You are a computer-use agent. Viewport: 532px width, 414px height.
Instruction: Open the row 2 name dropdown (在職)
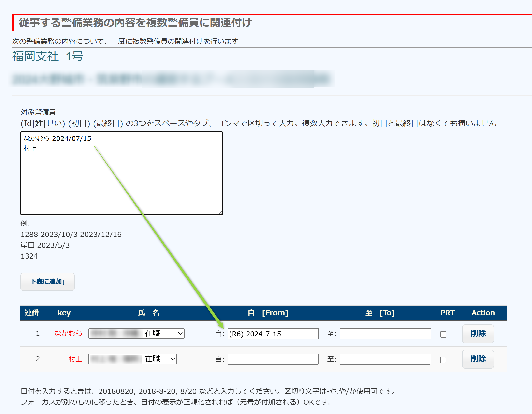click(x=133, y=359)
